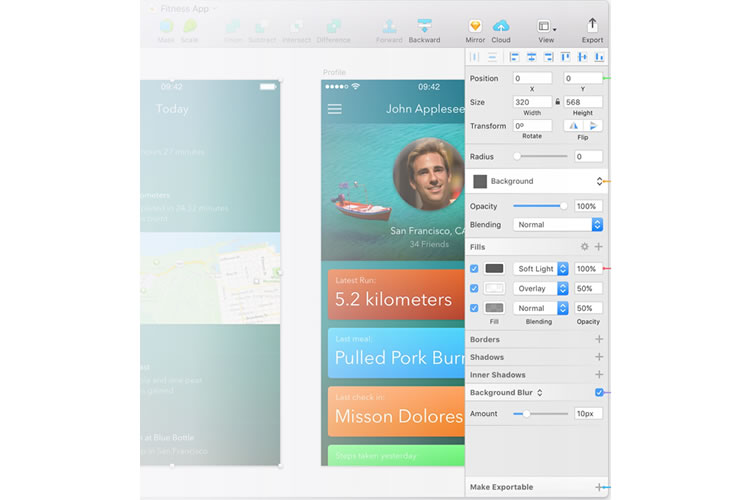Disable the Soft Light fill checkbox
Screen dimensions: 750x500
click(x=474, y=269)
